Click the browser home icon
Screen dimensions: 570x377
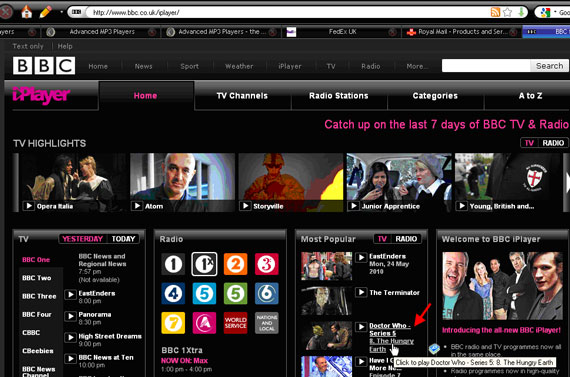coord(27,12)
